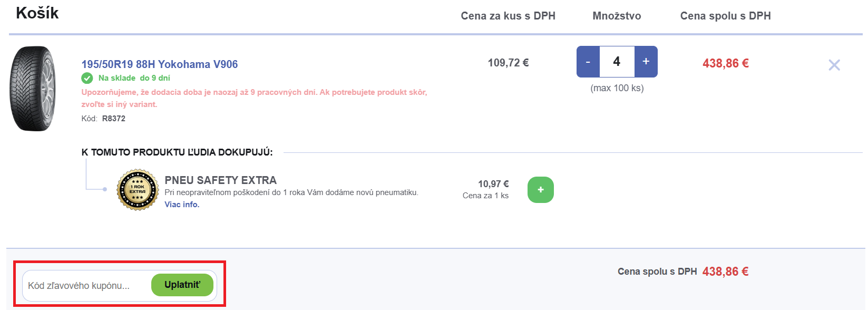Open the Viac info. link
This screenshot has width=868, height=310.
(182, 205)
